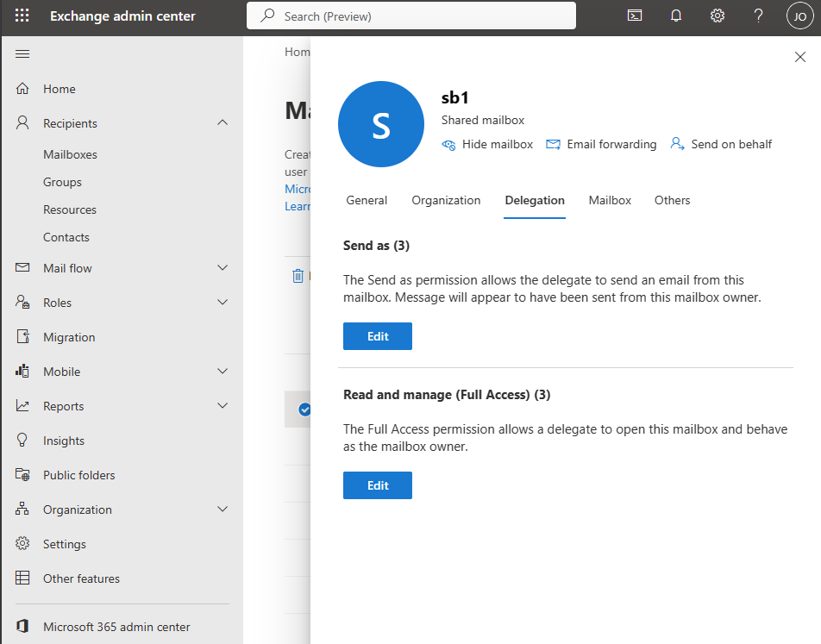Image resolution: width=821 pixels, height=644 pixels.
Task: Click the Hide mailbox text link
Action: pyautogui.click(x=498, y=145)
